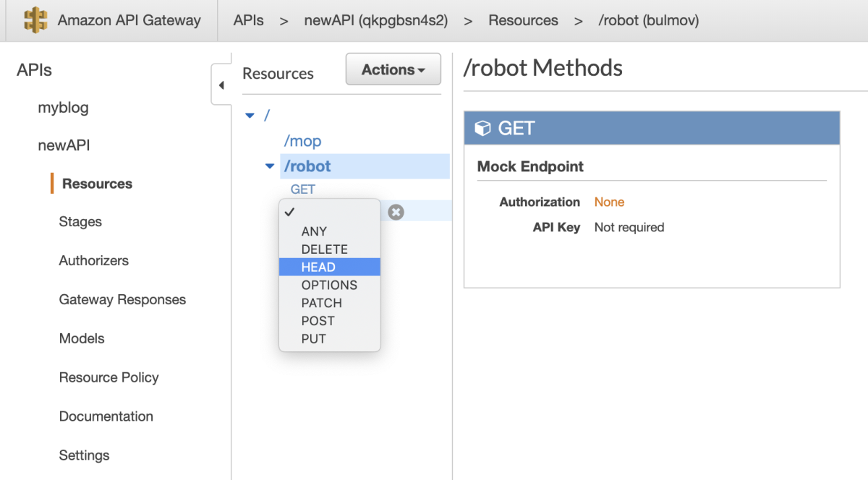Open Models in the sidebar
This screenshot has width=868, height=480.
(82, 338)
